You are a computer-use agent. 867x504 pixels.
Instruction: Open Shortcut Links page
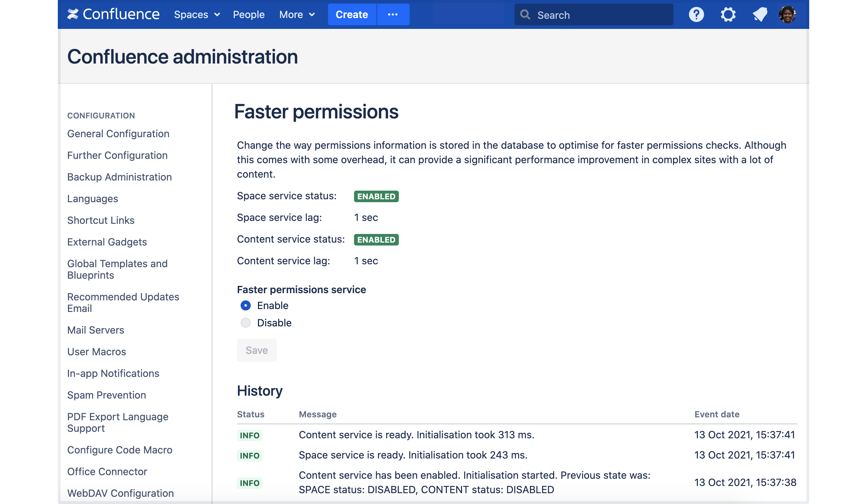click(x=101, y=220)
